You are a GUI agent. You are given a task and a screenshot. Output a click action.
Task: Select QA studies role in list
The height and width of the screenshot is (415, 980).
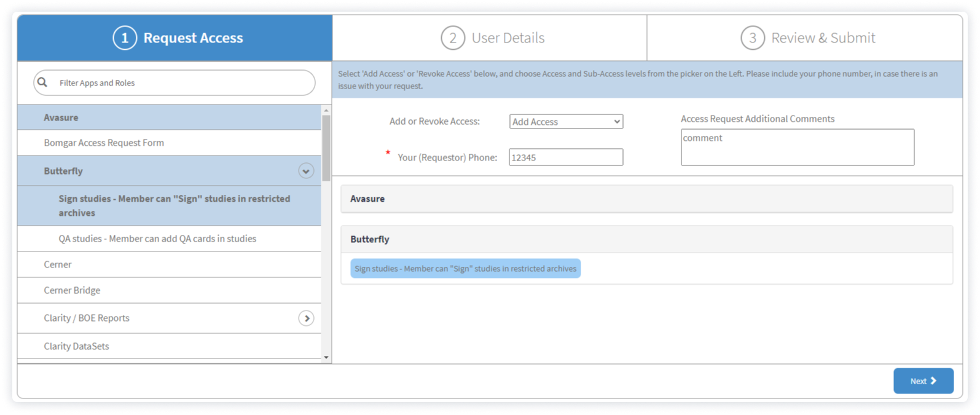169,239
